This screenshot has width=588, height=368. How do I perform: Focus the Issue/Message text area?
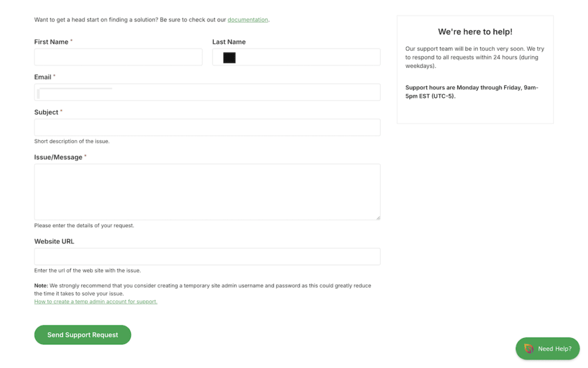point(207,191)
